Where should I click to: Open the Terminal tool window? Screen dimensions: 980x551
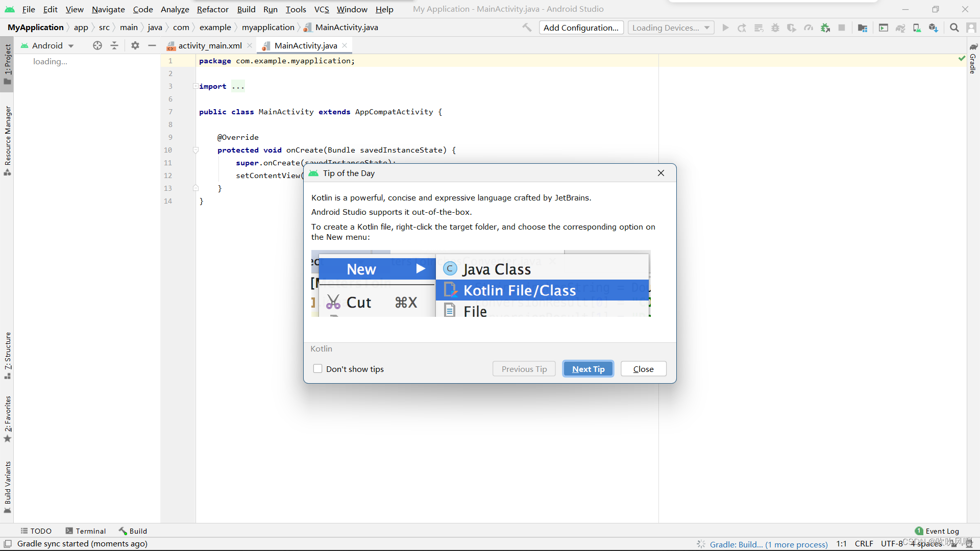(x=86, y=531)
